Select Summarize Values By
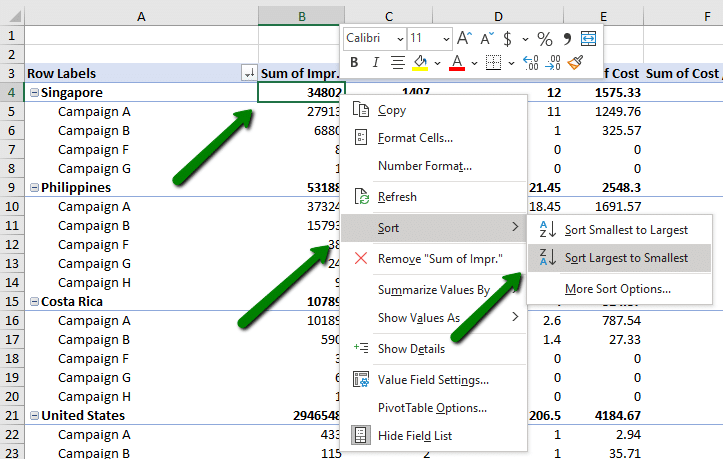 click(433, 290)
